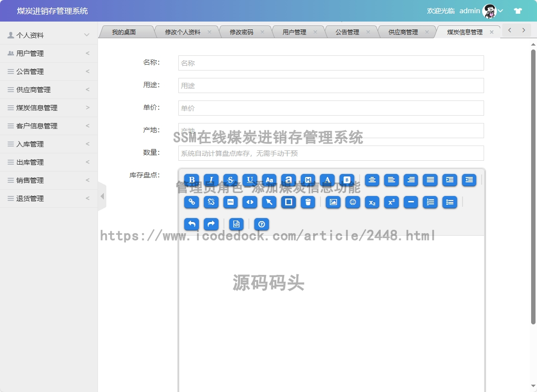Click the t-shirt theme icon in header
This screenshot has width=537, height=392.
tap(517, 11)
